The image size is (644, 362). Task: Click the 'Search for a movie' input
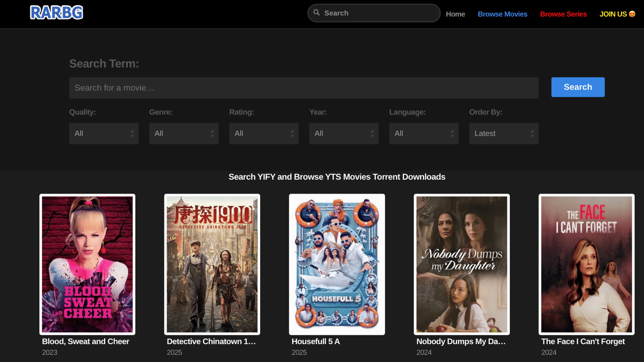pyautogui.click(x=304, y=88)
